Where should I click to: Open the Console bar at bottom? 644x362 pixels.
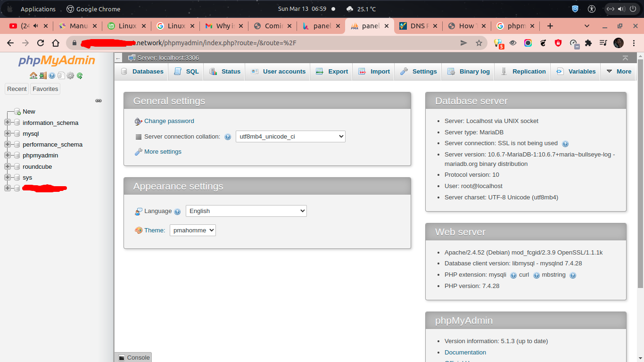point(133,357)
